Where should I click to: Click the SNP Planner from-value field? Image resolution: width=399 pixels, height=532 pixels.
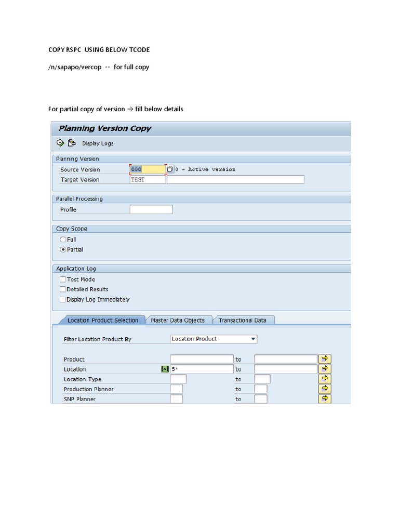pyautogui.click(x=177, y=399)
